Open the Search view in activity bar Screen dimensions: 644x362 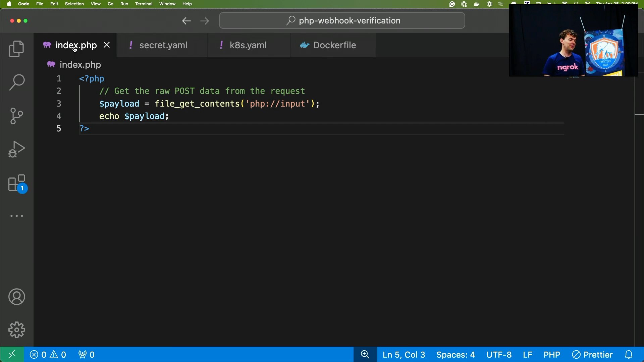click(16, 82)
